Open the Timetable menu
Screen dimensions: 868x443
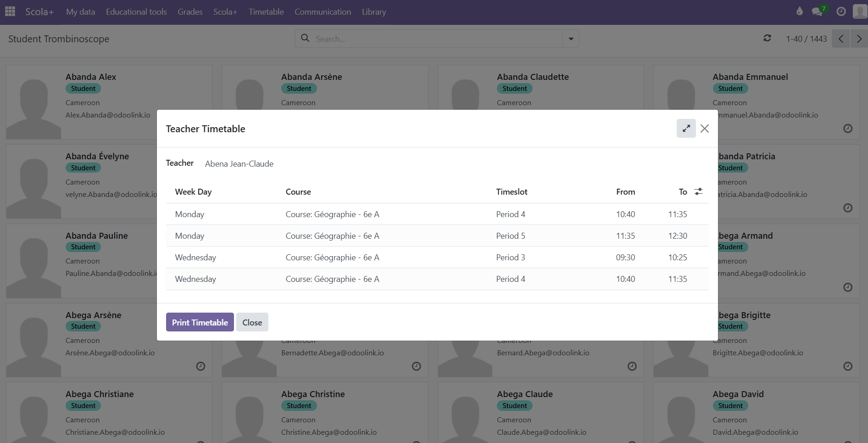[266, 12]
